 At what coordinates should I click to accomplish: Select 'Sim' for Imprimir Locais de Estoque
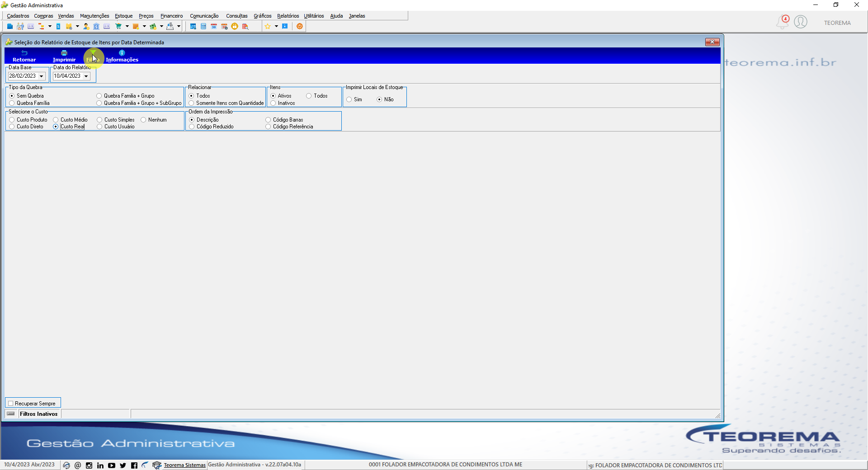coord(354,99)
